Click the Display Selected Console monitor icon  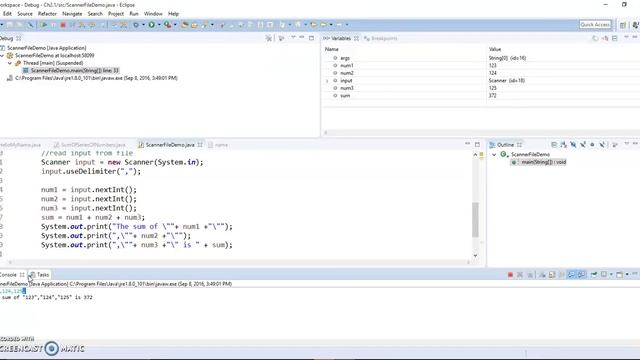(604, 275)
